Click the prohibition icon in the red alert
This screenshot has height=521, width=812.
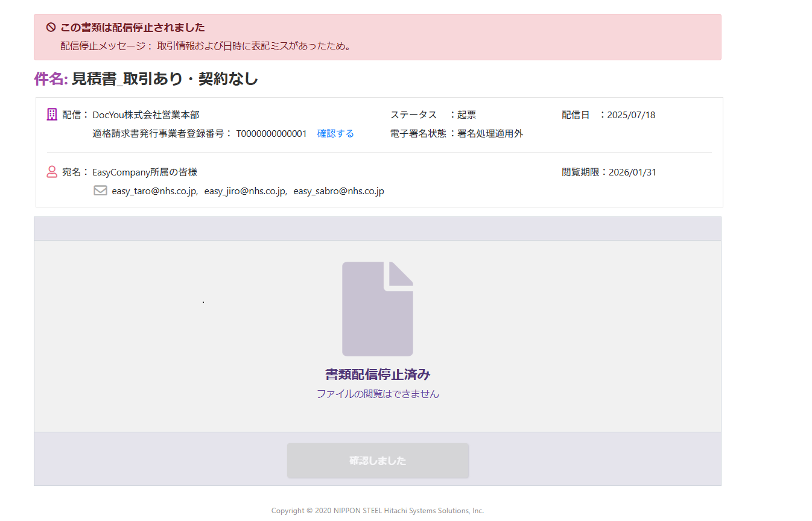(x=51, y=27)
